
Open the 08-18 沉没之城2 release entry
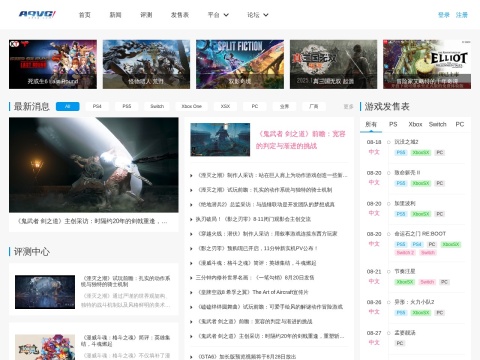coord(406,142)
